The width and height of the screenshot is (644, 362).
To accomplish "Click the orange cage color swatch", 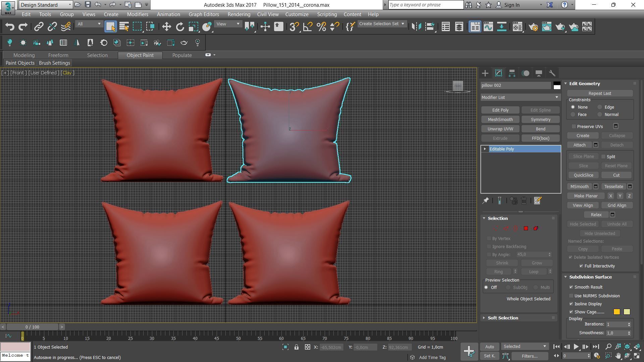I will point(616,312).
